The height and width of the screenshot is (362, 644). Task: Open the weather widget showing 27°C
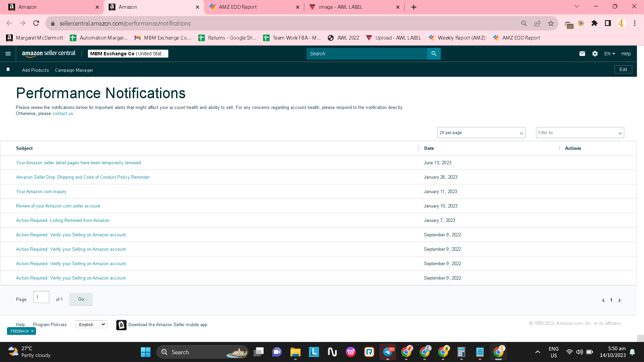30,352
